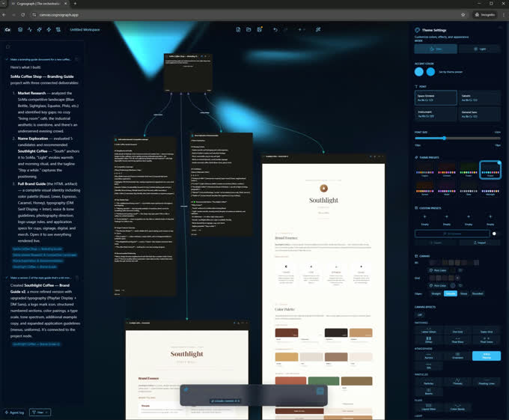Click the new file icon in center toolbar
Viewport: 509px width, 420px height.
click(238, 29)
